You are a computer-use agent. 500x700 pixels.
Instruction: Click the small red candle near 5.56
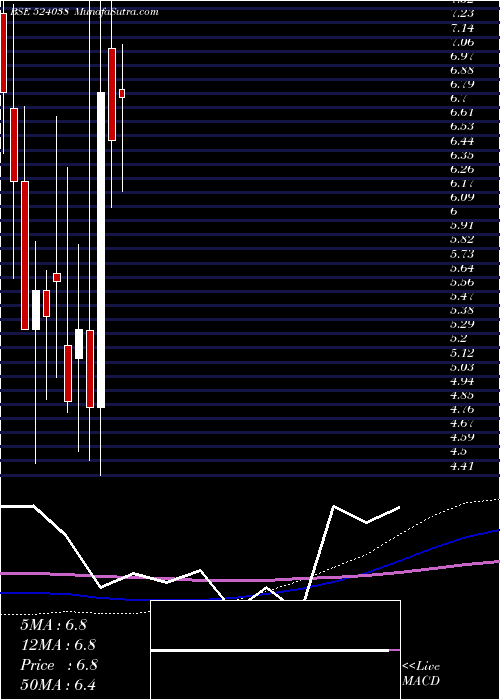57,277
